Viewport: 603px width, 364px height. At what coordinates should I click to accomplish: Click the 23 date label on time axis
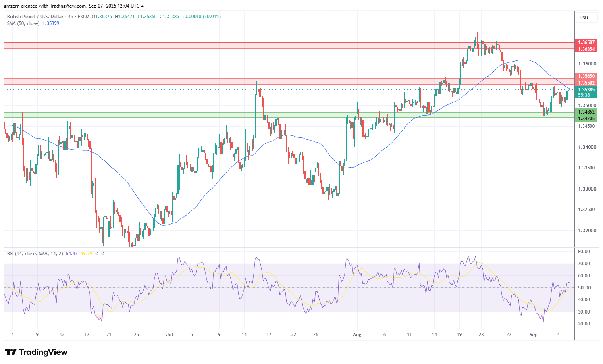(x=482, y=335)
